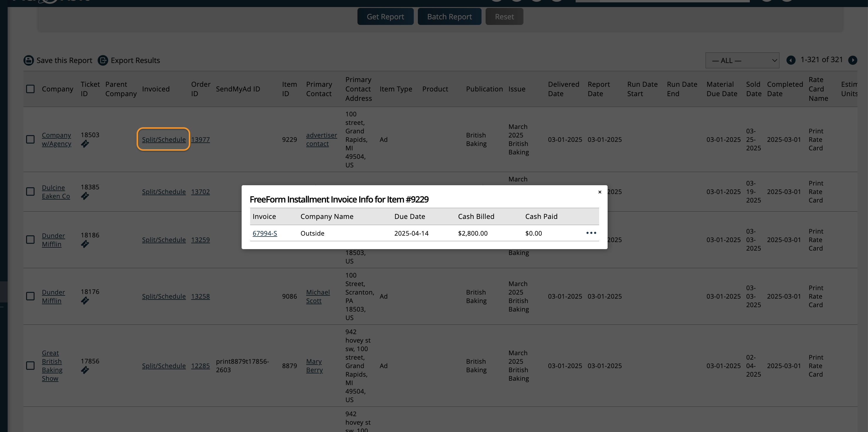This screenshot has width=868, height=432.
Task: Open the Dulcine Eaken Co company link
Action: [56, 192]
